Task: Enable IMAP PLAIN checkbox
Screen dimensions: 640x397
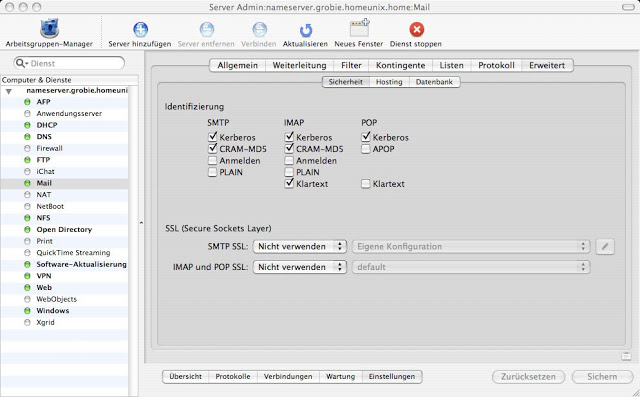Action: pyautogui.click(x=289, y=172)
